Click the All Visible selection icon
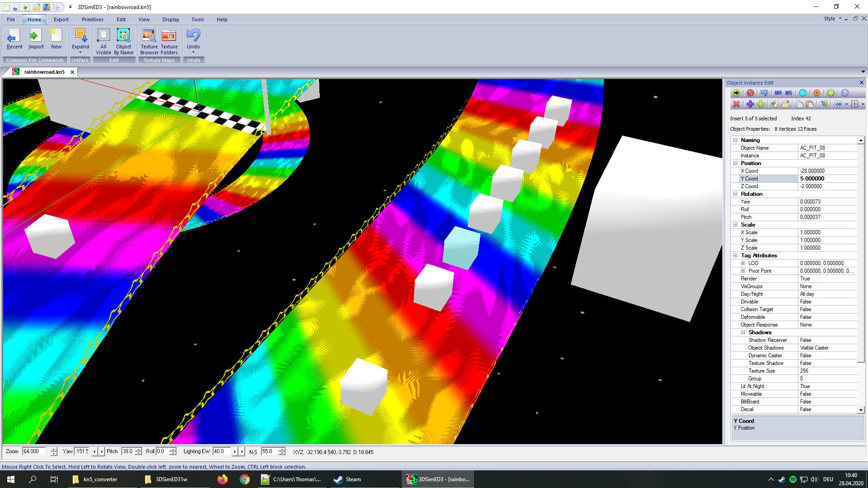Viewport: 868px width, 488px height. 103,41
